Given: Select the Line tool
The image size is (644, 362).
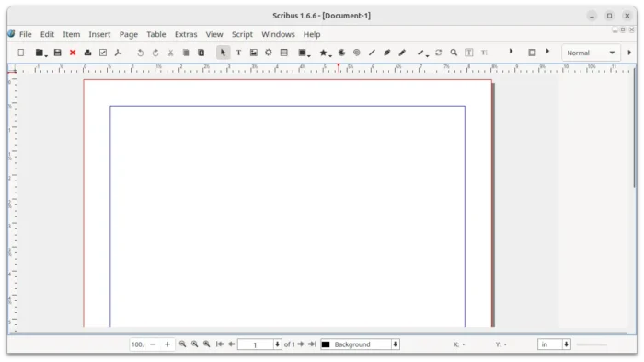Looking at the screenshot, I should click(x=372, y=53).
